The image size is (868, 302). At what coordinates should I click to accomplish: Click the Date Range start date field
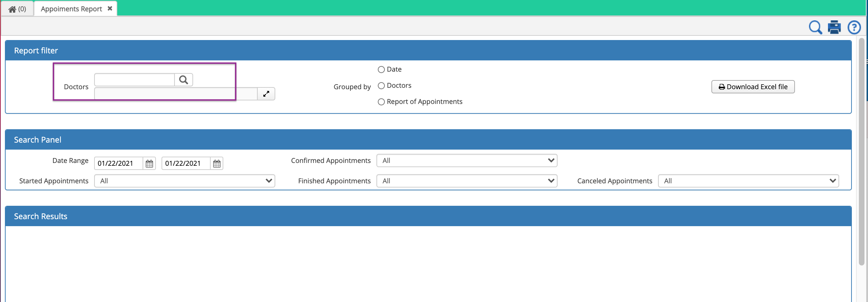[x=119, y=163]
